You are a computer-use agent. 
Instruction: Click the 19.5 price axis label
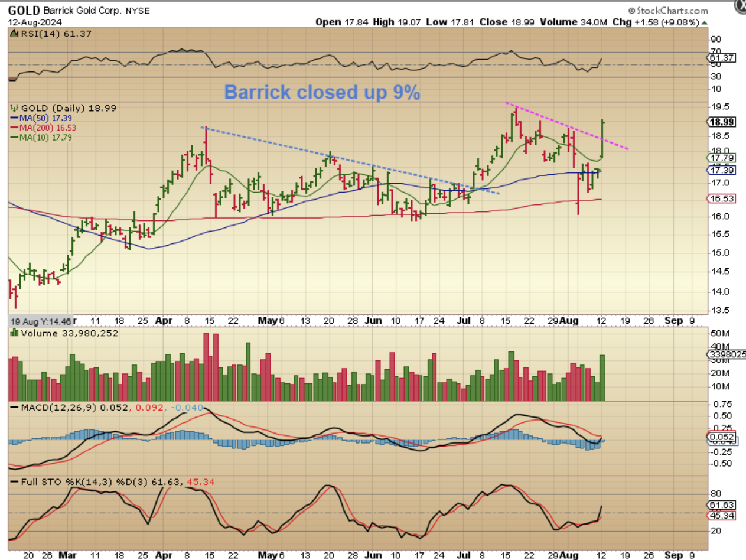pyautogui.click(x=720, y=107)
